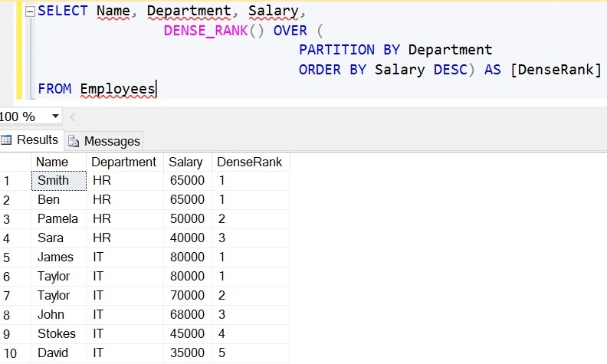Select the Sara name cell
This screenshot has height=364, width=607.
click(58, 238)
